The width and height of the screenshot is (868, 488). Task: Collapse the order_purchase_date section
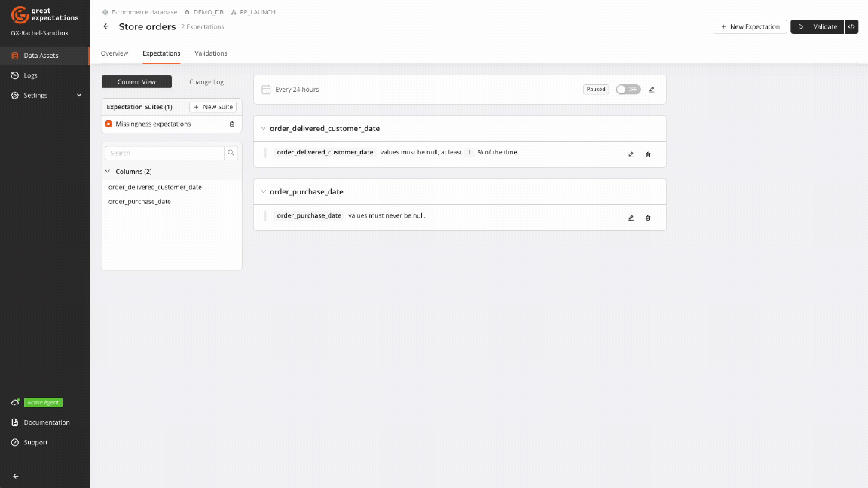coord(263,191)
